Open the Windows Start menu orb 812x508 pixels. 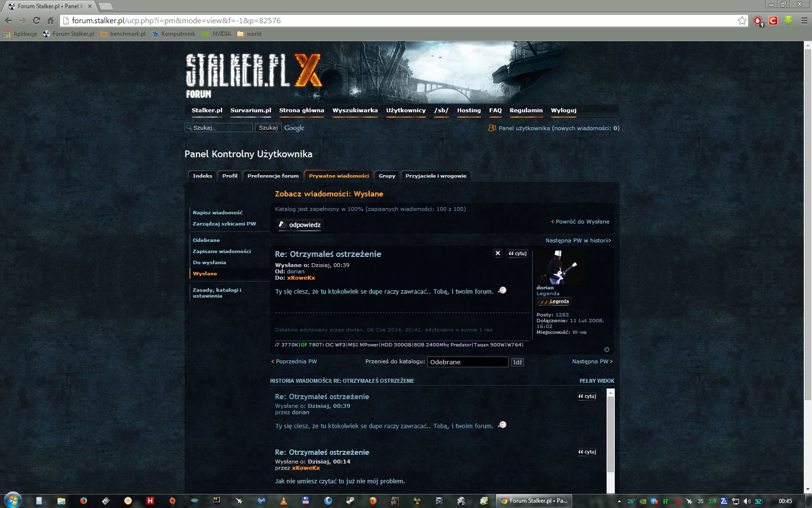13,500
